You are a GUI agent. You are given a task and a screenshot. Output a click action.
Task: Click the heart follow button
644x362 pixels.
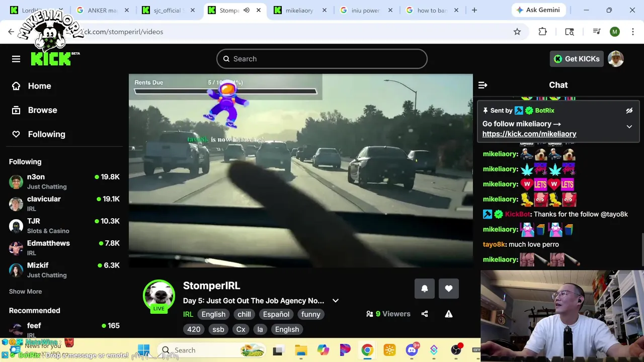[x=449, y=289]
